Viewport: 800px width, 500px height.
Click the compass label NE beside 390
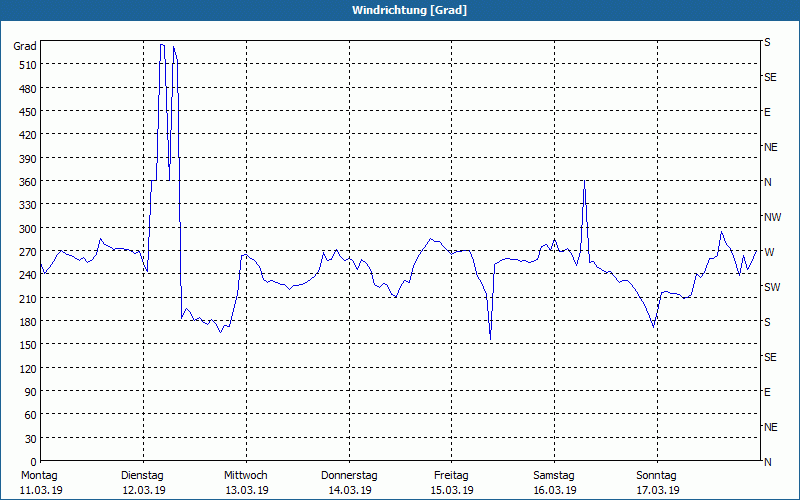771,147
